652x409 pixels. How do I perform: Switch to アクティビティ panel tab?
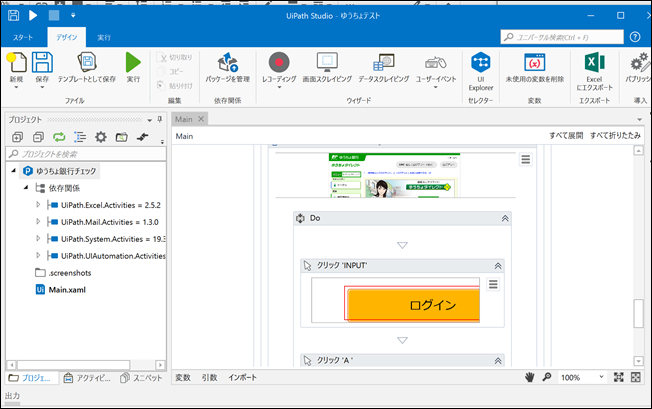pos(87,378)
